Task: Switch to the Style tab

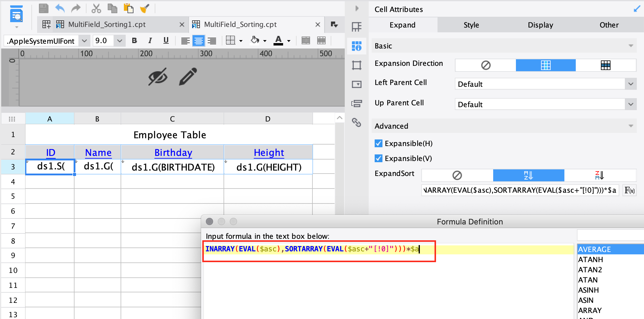Action: pos(471,25)
